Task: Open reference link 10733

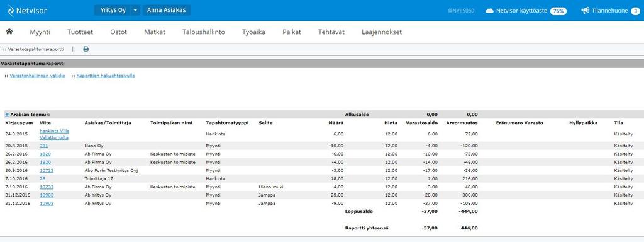Action: tap(47, 187)
